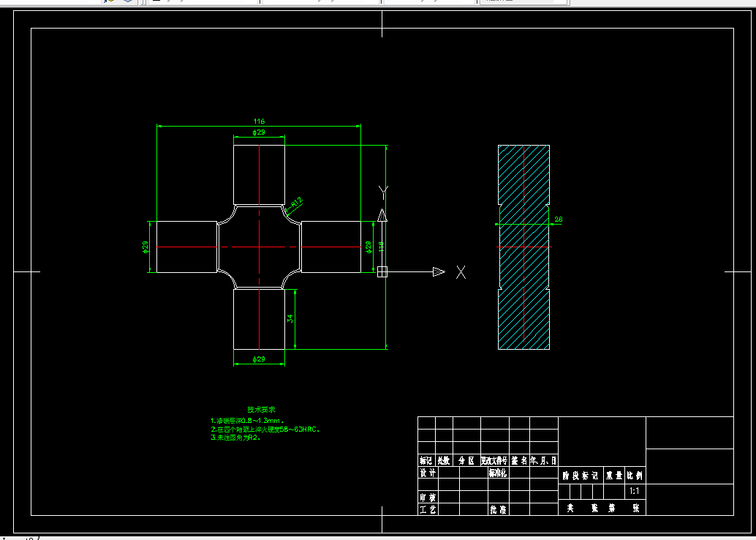756x540 pixels.
Task: Pick the 34 shaft length dimension text
Action: (x=290, y=318)
